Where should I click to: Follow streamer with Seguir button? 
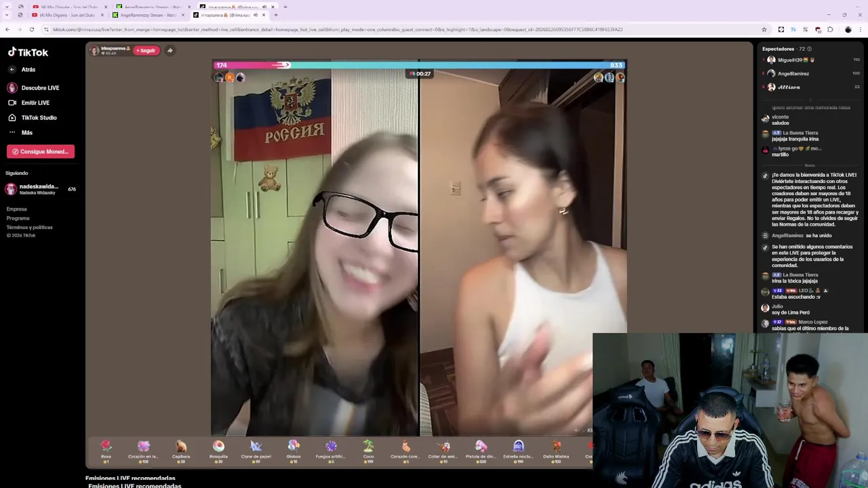click(146, 50)
